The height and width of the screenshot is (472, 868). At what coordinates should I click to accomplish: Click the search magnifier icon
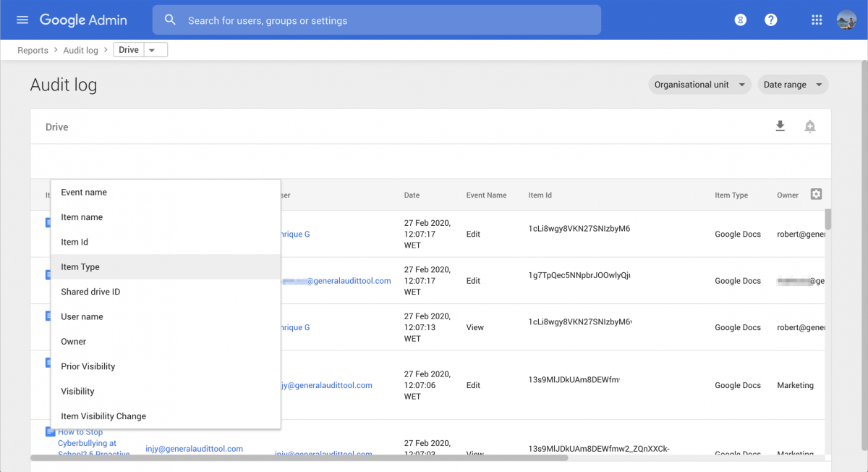tap(171, 20)
